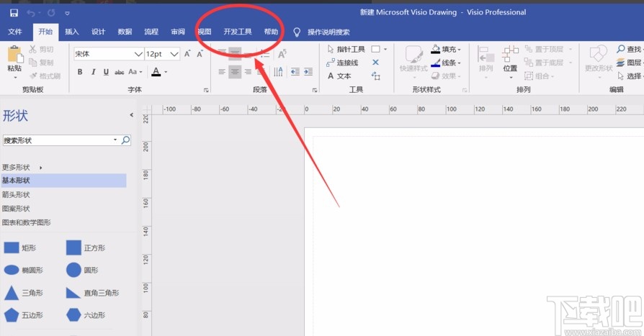This screenshot has height=336, width=644.
Task: Toggle center text alignment in bottom row
Action: (x=235, y=72)
